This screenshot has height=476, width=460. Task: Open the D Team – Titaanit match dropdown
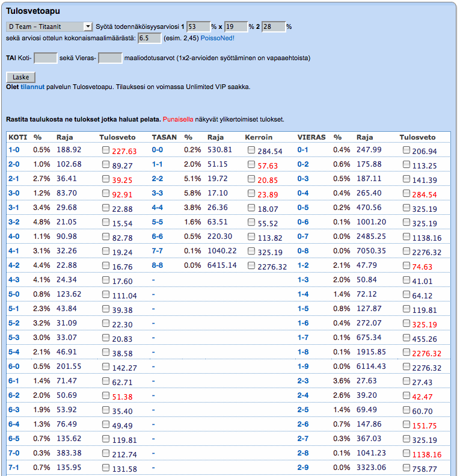pyautogui.click(x=49, y=26)
